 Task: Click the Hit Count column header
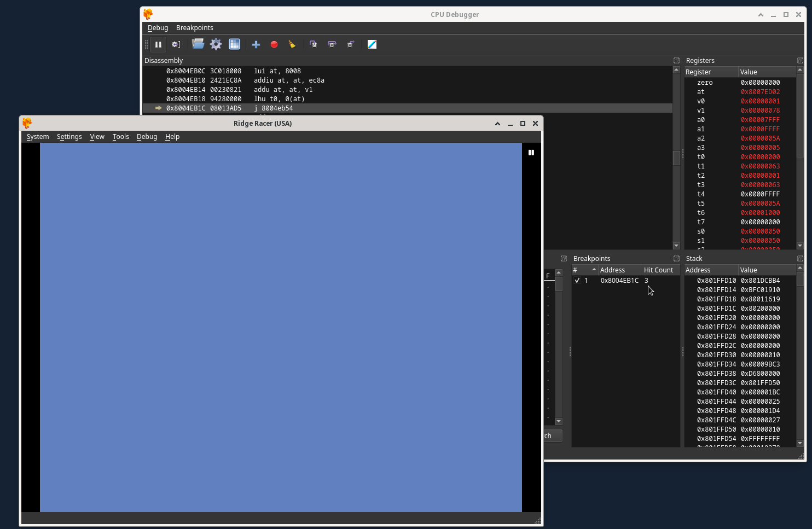point(661,270)
